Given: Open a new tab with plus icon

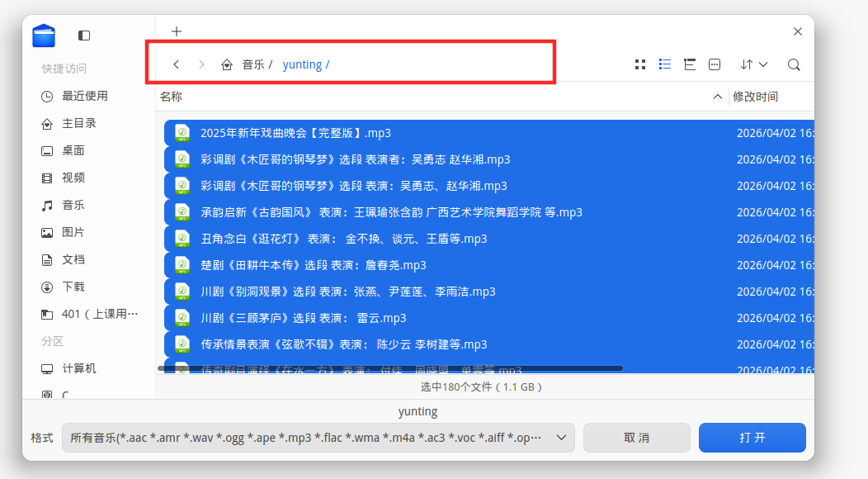Looking at the screenshot, I should [176, 31].
